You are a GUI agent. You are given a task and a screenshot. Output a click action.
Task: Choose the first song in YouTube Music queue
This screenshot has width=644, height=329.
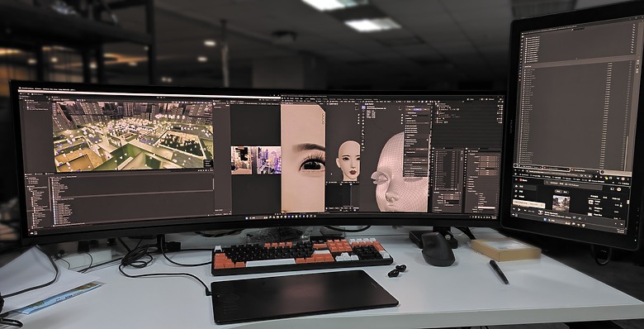point(604,203)
